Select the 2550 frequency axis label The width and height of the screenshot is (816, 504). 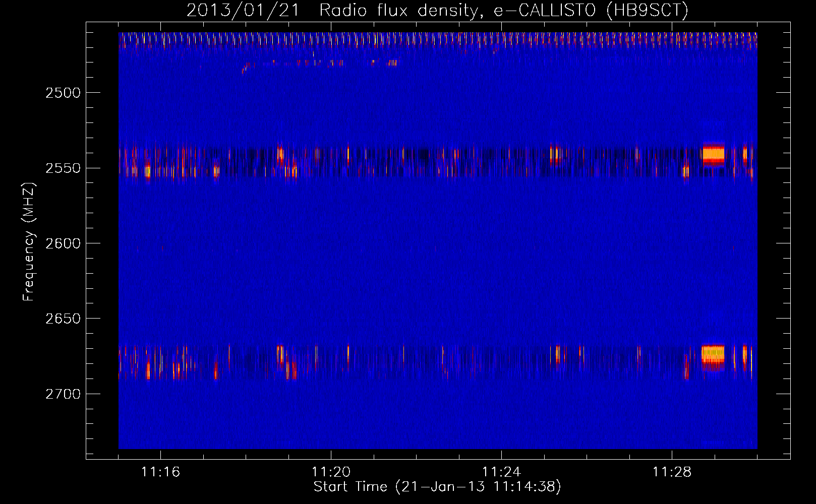tap(63, 168)
